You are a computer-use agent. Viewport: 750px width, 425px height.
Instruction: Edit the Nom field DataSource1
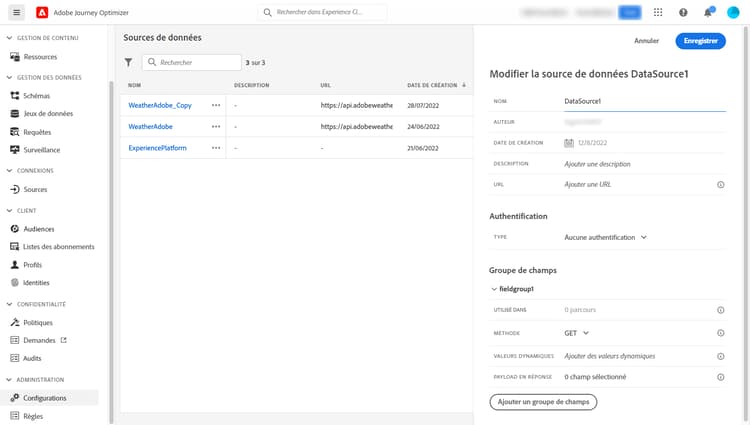645,101
